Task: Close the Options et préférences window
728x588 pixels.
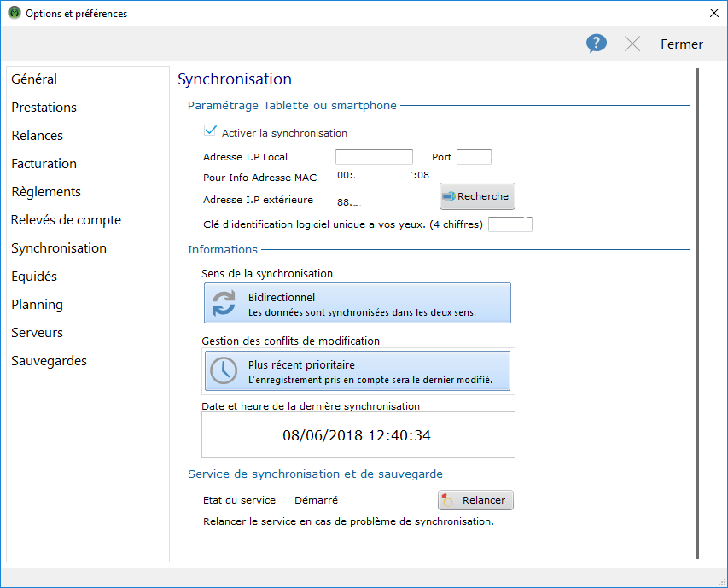Action: point(714,13)
